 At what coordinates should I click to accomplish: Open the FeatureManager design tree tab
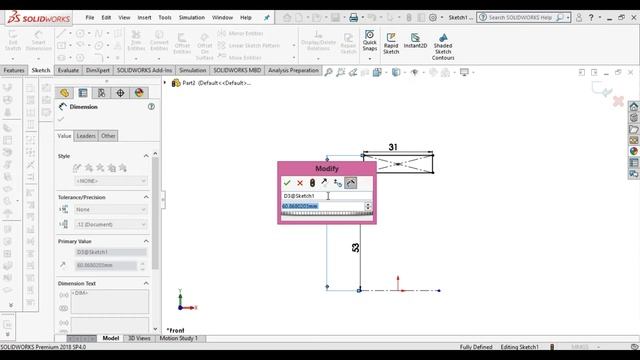tap(64, 93)
